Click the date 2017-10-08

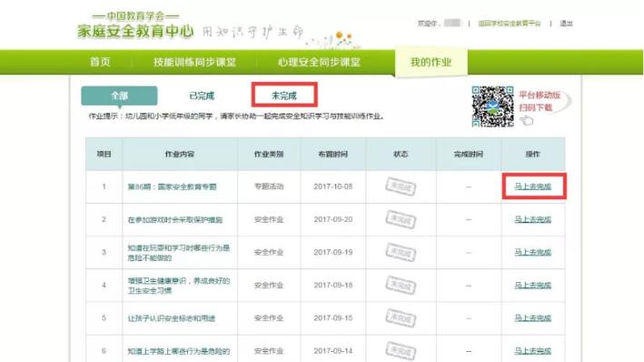click(333, 186)
